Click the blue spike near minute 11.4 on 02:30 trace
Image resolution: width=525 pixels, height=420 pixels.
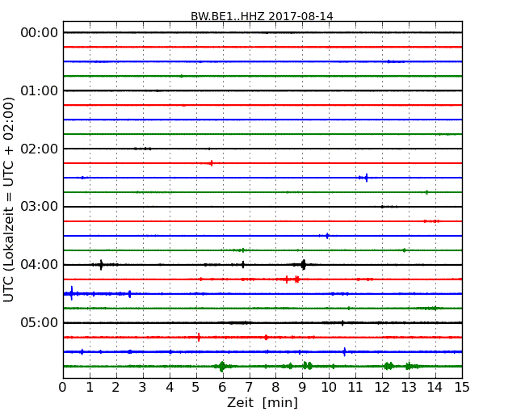coord(367,178)
